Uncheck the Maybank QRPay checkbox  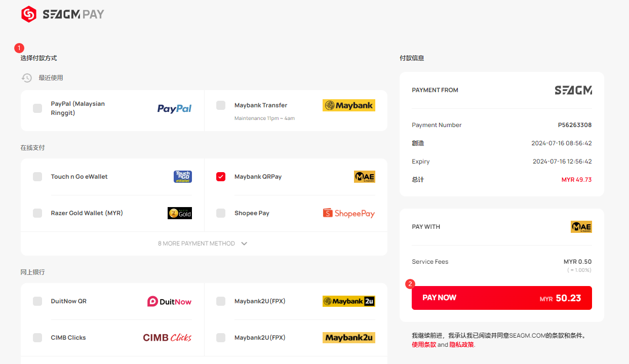[x=221, y=177]
